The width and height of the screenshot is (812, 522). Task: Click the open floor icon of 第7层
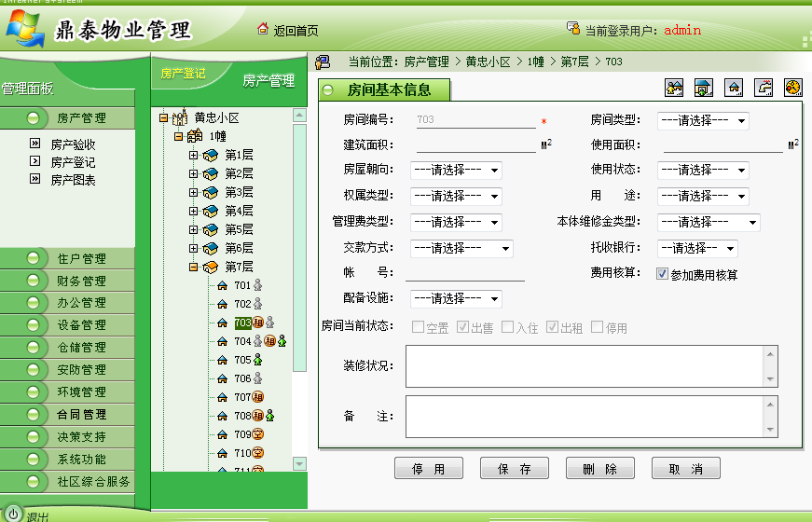(x=211, y=268)
